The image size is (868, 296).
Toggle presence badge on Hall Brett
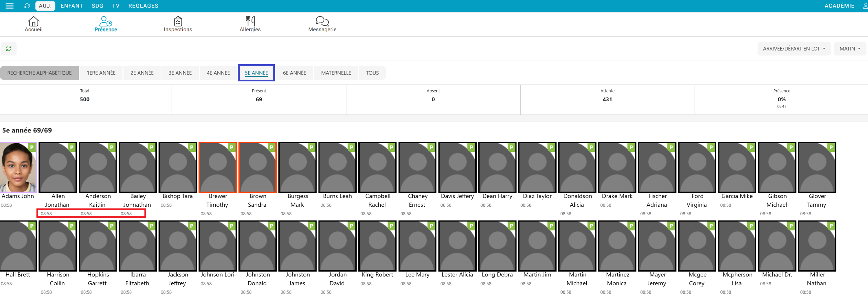coord(32,226)
